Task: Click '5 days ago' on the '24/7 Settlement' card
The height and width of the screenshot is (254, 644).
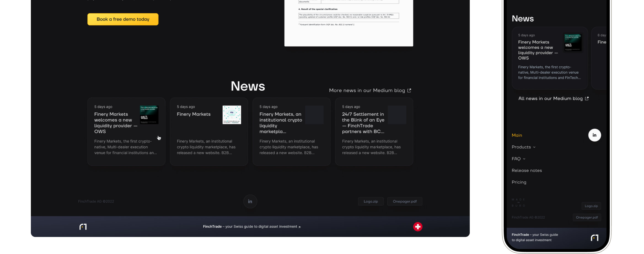Action: pos(351,107)
